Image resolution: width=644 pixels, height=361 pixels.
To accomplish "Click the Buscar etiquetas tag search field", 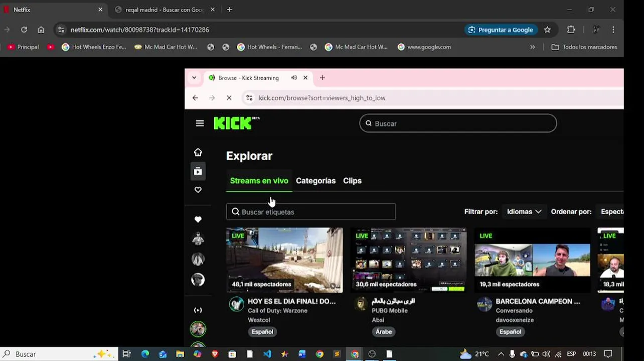I will point(311,212).
